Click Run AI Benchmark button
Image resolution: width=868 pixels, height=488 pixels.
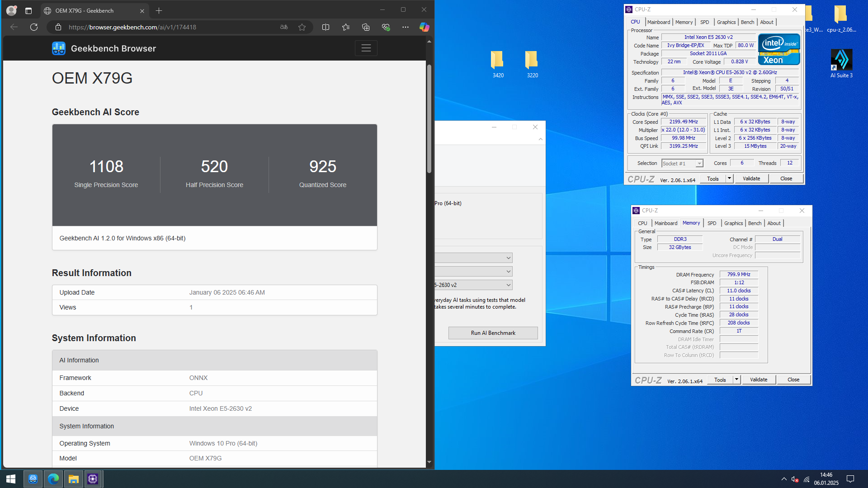click(493, 333)
